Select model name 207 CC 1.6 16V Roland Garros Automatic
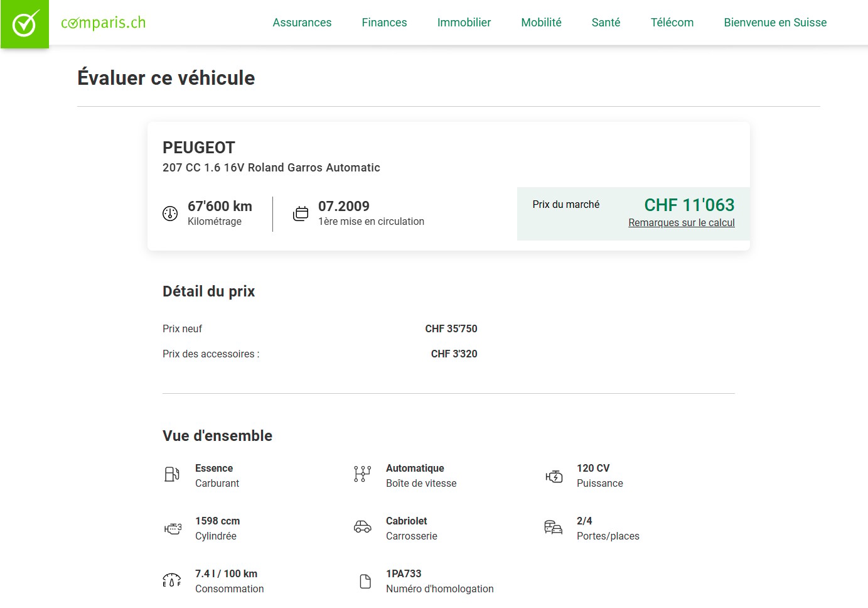Viewport: 868px width, 608px height. pyautogui.click(x=271, y=168)
